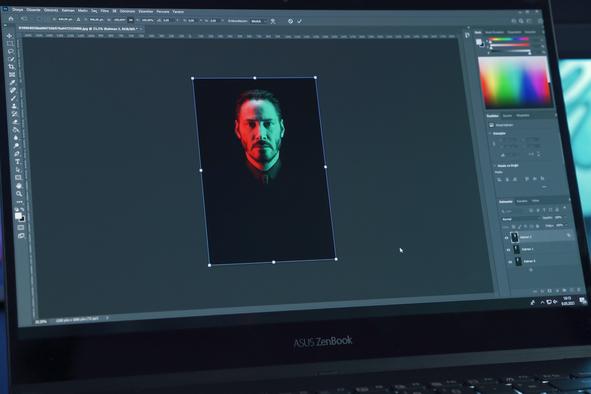
Task: Select the Hand tool
Action: pos(18,186)
